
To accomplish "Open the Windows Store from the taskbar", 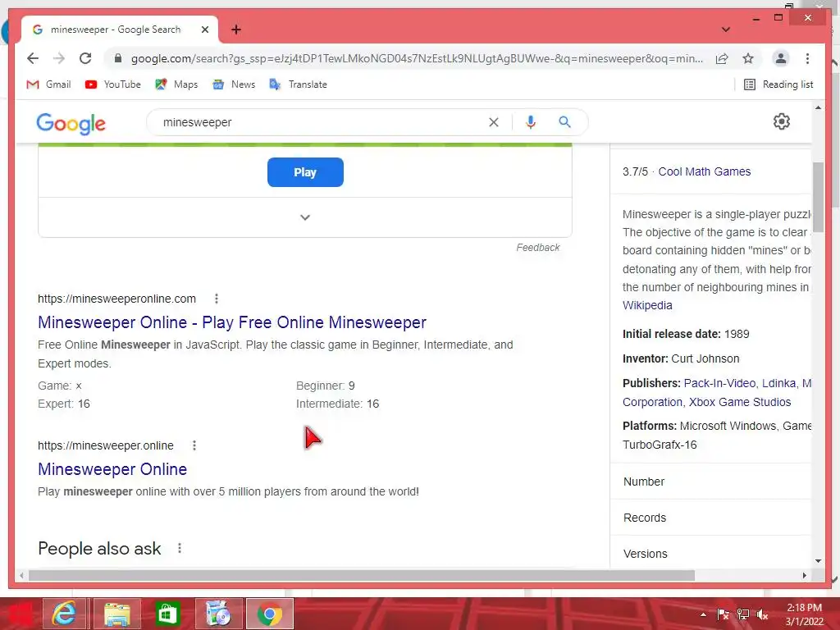I will pyautogui.click(x=167, y=614).
